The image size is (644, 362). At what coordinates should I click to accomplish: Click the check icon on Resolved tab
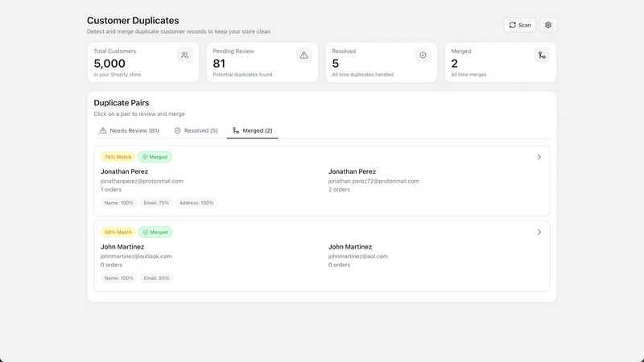(177, 130)
